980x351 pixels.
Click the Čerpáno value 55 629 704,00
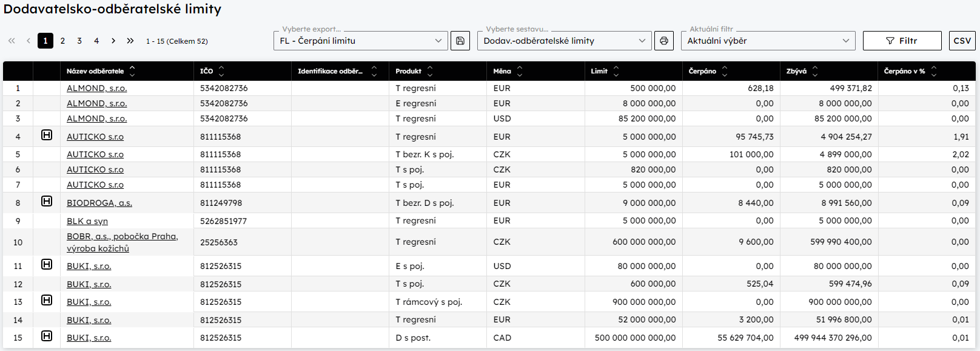click(745, 338)
